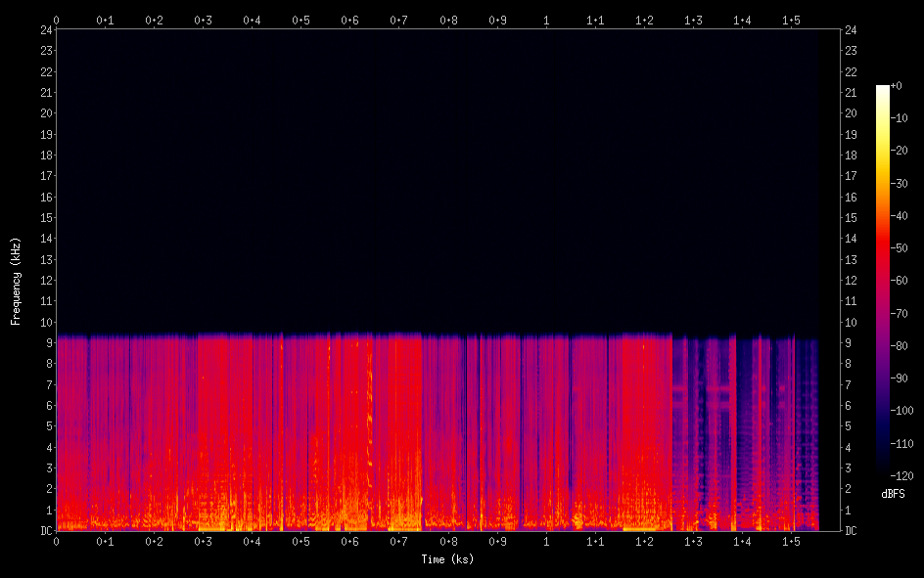
Task: Click the "Frequency (kHz)" axis label
Action: pos(16,280)
